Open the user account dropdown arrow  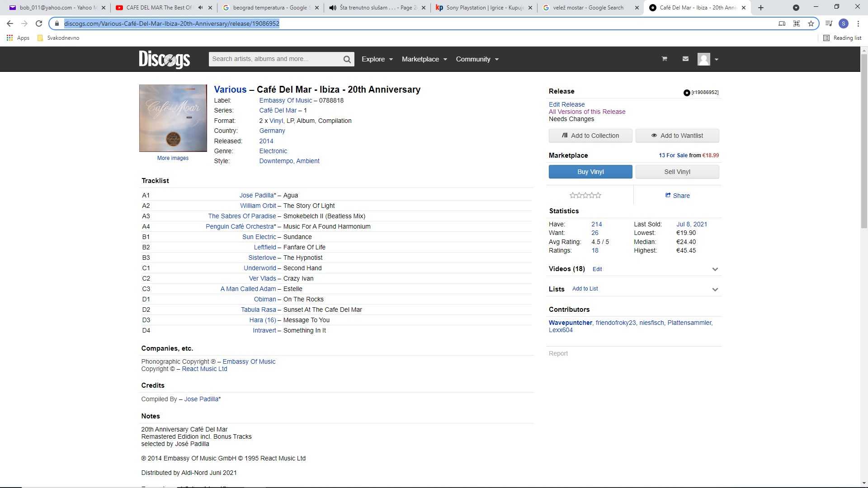[716, 59]
